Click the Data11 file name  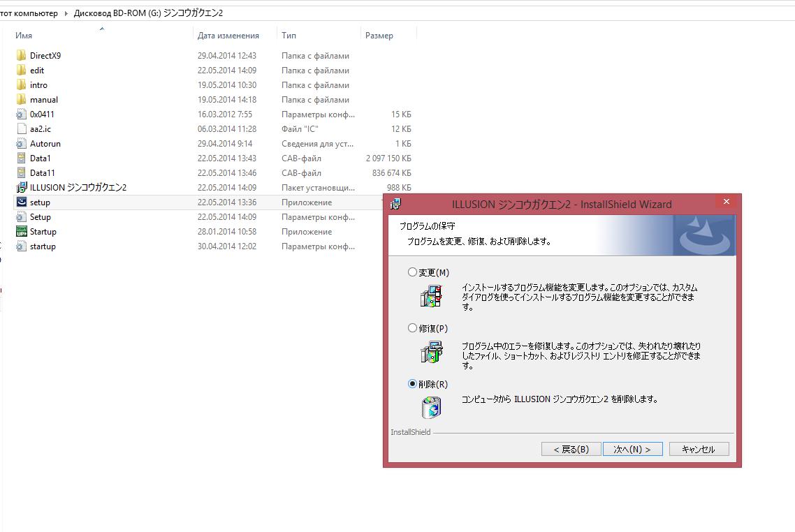point(42,172)
